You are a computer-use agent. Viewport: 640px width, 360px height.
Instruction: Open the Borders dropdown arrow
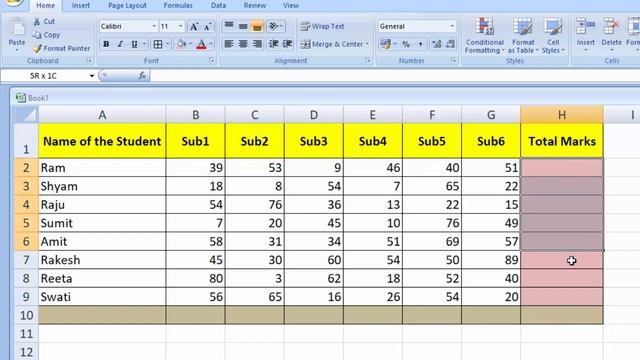167,44
